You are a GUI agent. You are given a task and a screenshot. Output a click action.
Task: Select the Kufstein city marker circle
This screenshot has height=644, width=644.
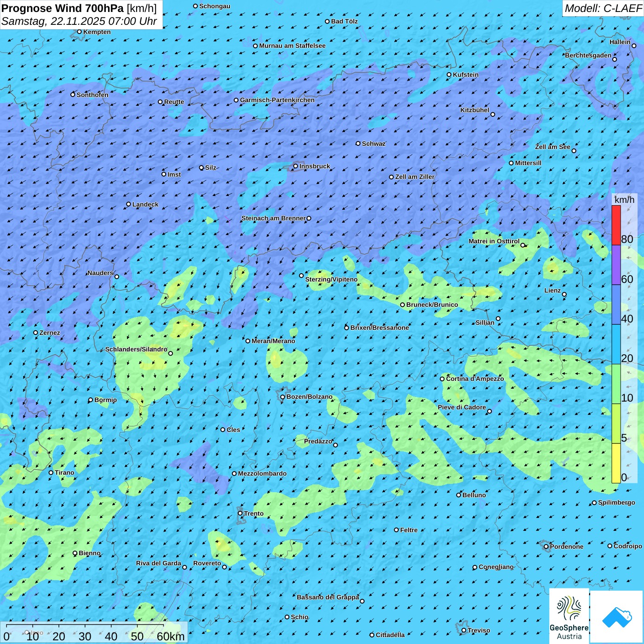click(449, 75)
